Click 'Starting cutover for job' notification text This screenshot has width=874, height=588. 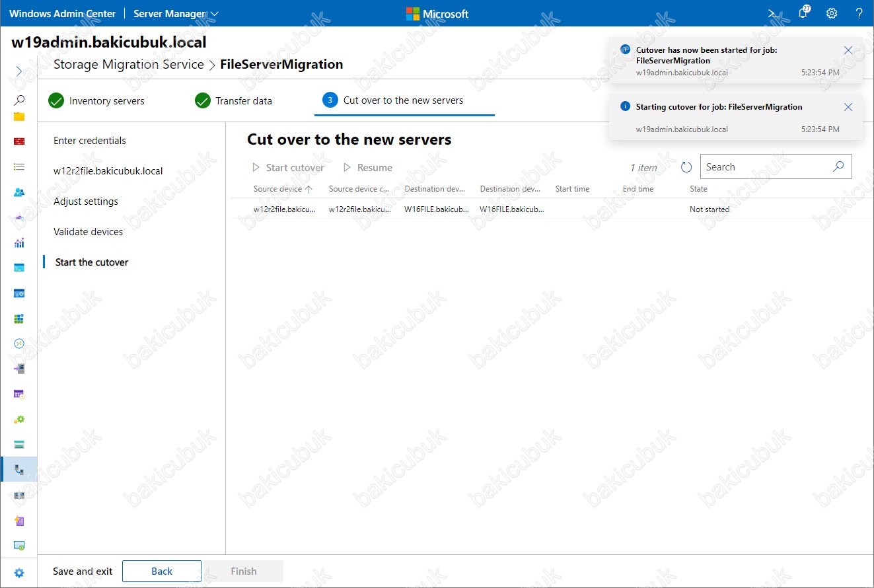719,106
